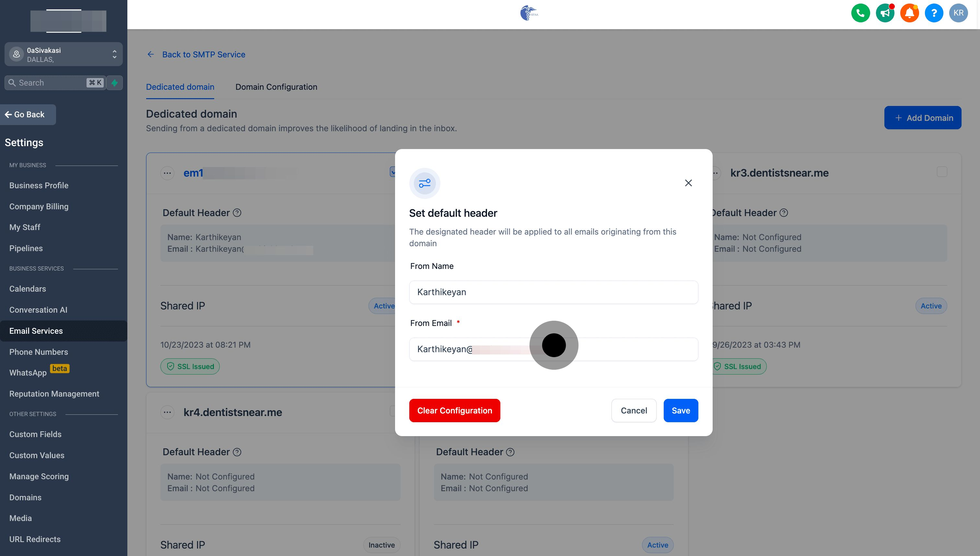Open the blue help question icon
980x556 pixels.
click(x=934, y=13)
